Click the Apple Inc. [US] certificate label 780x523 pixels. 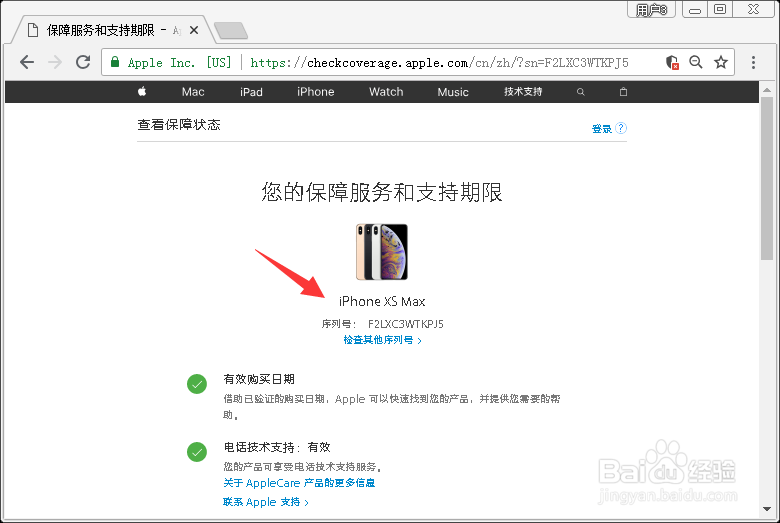pyautogui.click(x=180, y=63)
